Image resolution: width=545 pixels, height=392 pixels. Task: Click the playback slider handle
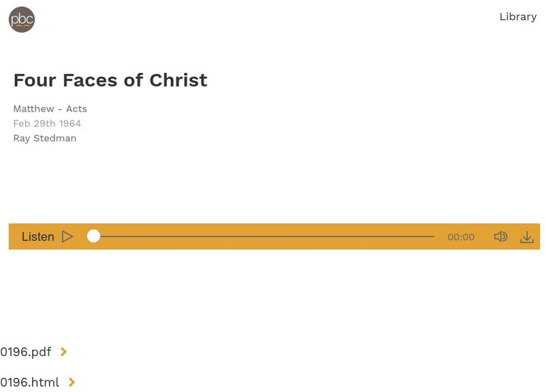[94, 235]
